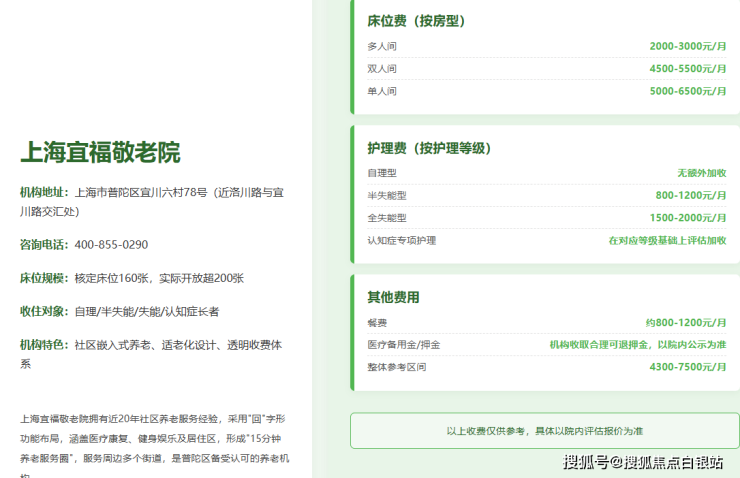Select the 认知症专项护理 row label
Image resolution: width=740 pixels, height=478 pixels.
(x=402, y=241)
